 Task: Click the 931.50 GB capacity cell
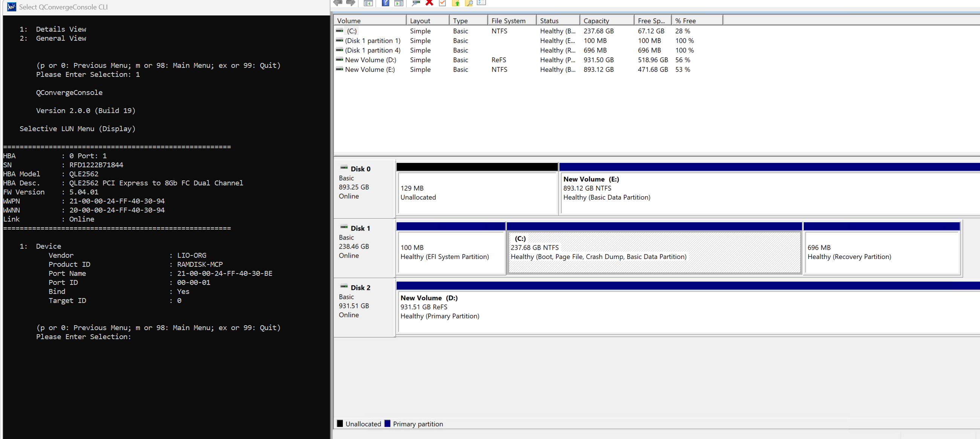[x=598, y=60]
